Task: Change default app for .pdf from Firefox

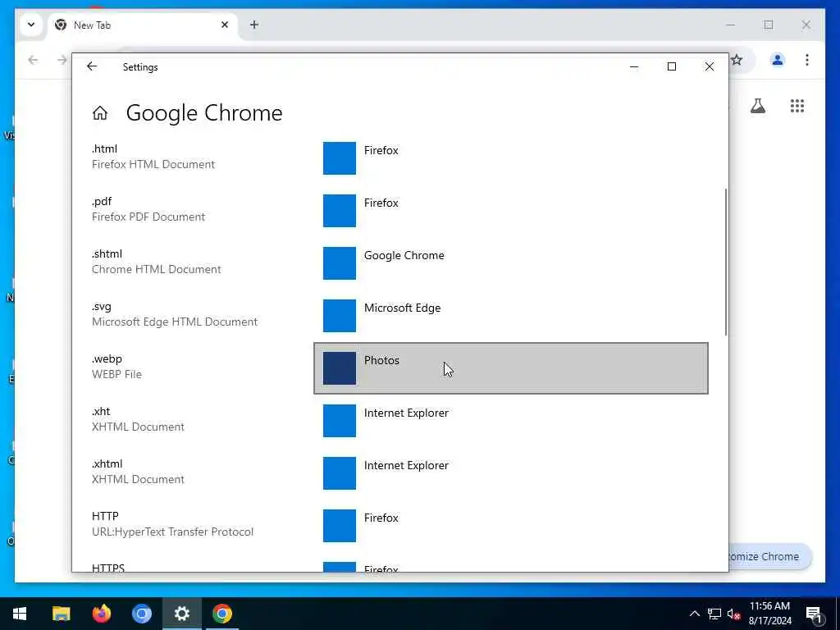Action: point(511,211)
